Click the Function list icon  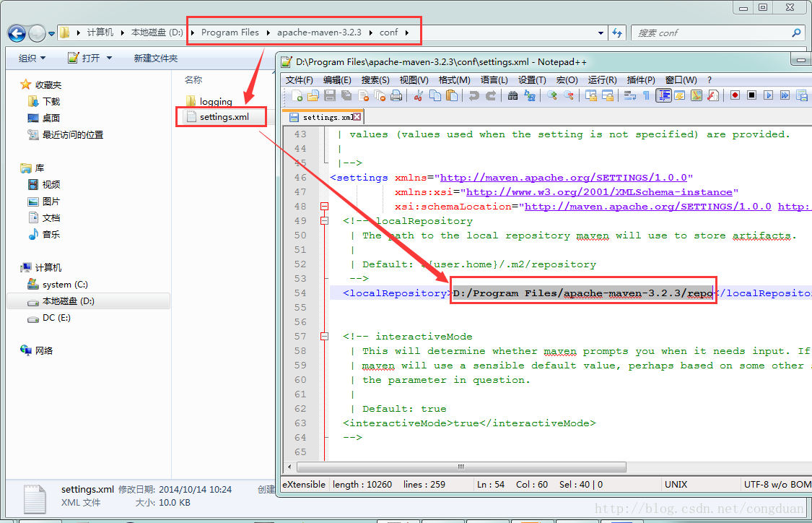713,95
